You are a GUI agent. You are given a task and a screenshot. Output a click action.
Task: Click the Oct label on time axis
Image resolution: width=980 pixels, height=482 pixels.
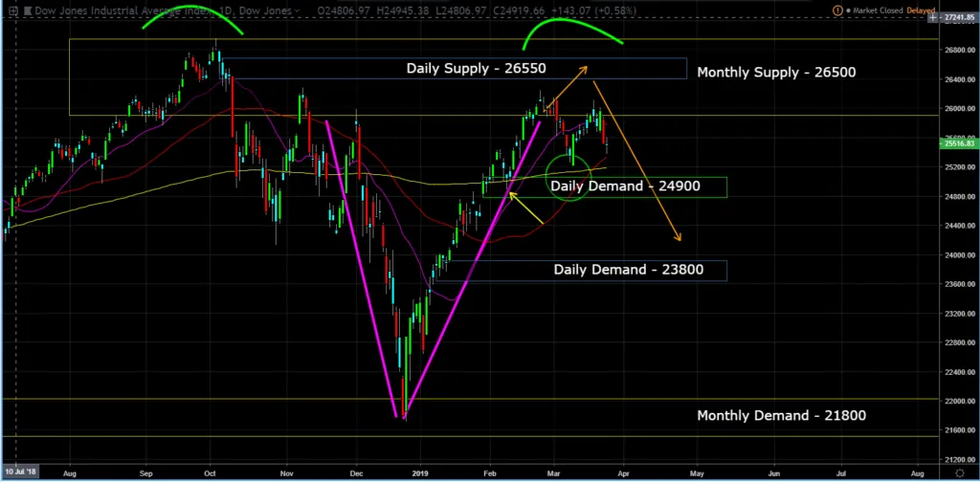coord(210,472)
